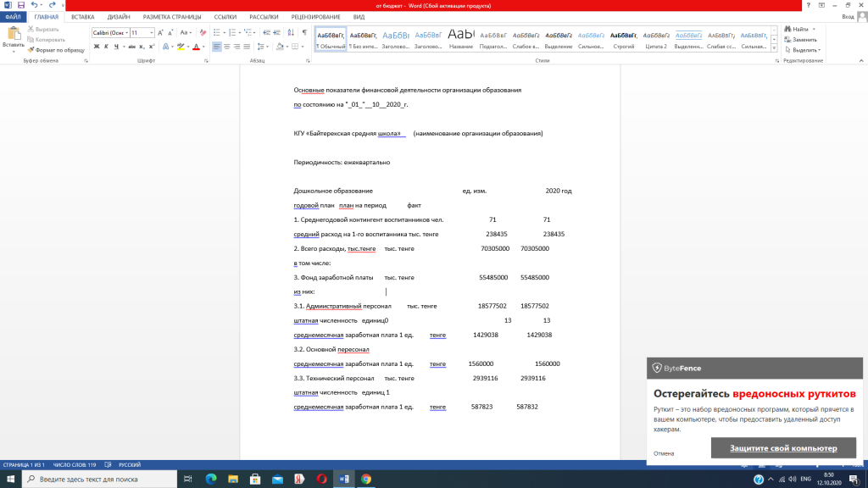
Task: Save document via Quick Access floppy icon
Action: click(20, 5)
